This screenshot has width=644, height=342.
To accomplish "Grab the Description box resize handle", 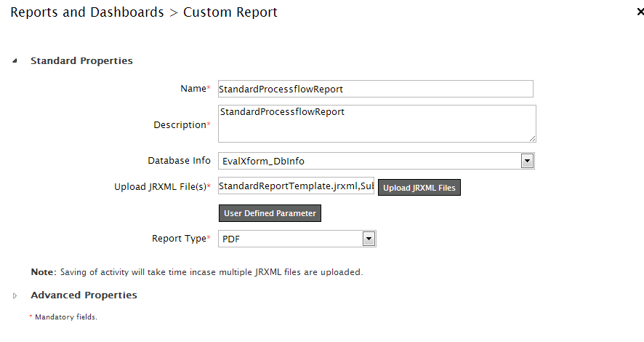I will click(x=532, y=138).
